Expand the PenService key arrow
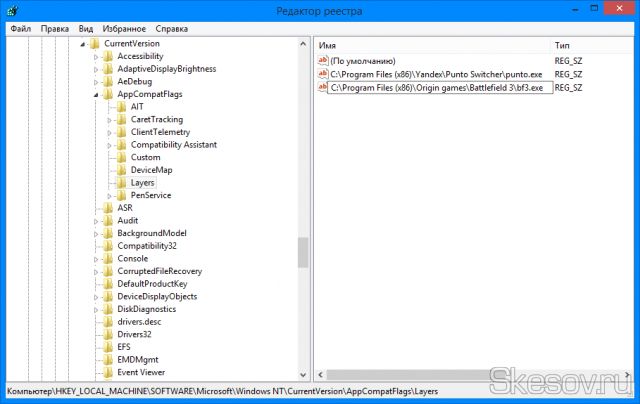 click(110, 195)
